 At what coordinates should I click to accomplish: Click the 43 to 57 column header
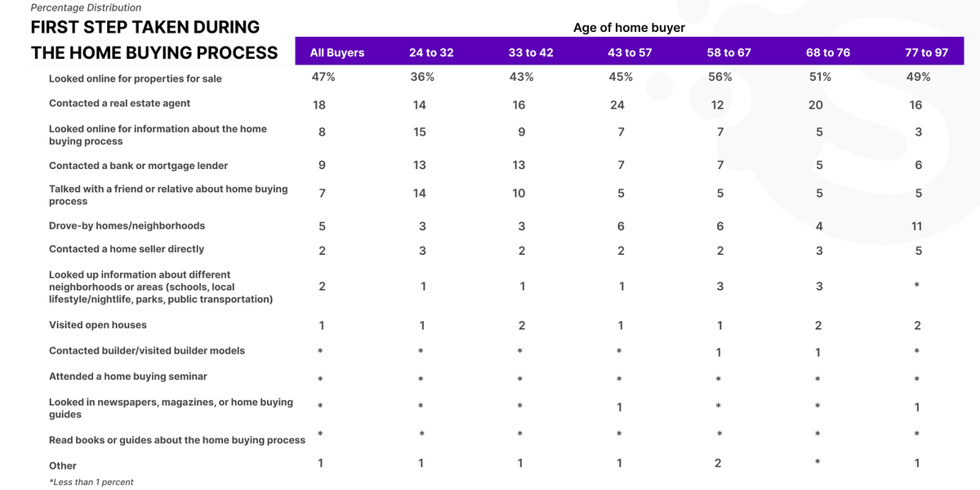click(630, 52)
